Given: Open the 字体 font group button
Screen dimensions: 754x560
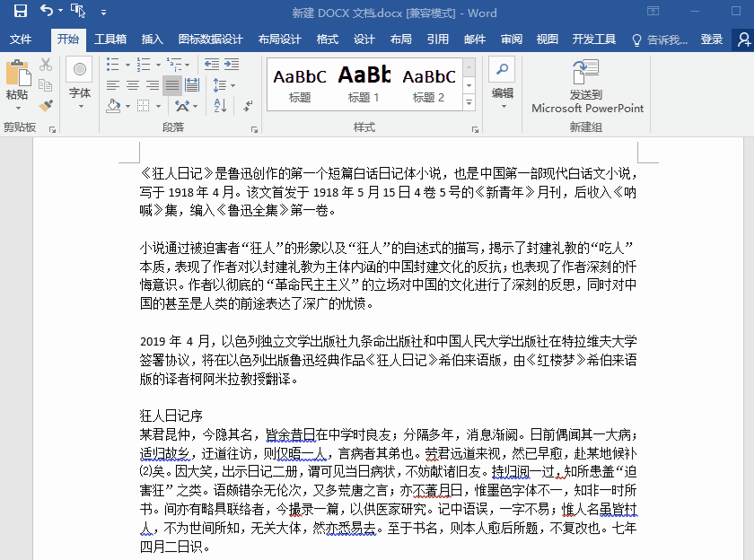Looking at the screenshot, I should click(80, 83).
